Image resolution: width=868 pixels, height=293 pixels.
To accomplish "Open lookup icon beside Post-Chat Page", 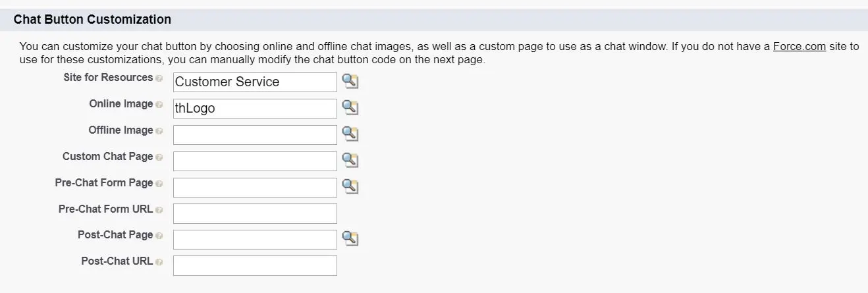I will pos(350,239).
